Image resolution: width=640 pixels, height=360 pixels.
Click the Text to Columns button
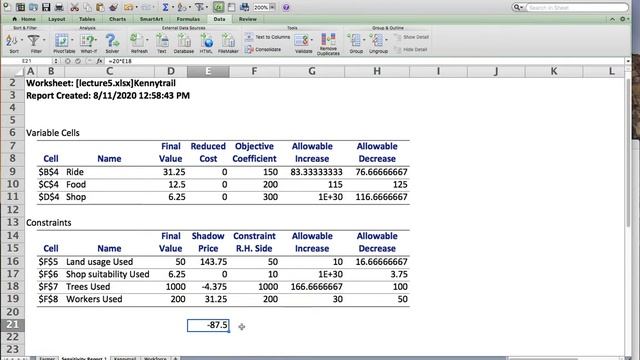[x=268, y=37]
